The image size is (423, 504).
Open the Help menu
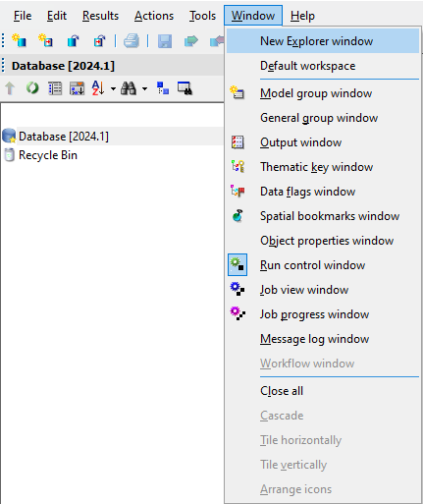click(x=302, y=16)
